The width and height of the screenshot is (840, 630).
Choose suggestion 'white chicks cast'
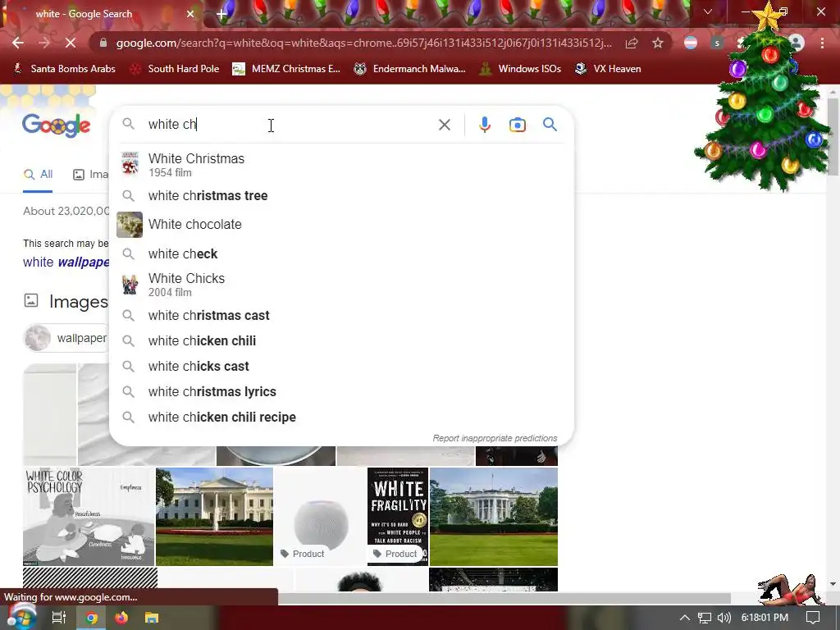pyautogui.click(x=341, y=367)
